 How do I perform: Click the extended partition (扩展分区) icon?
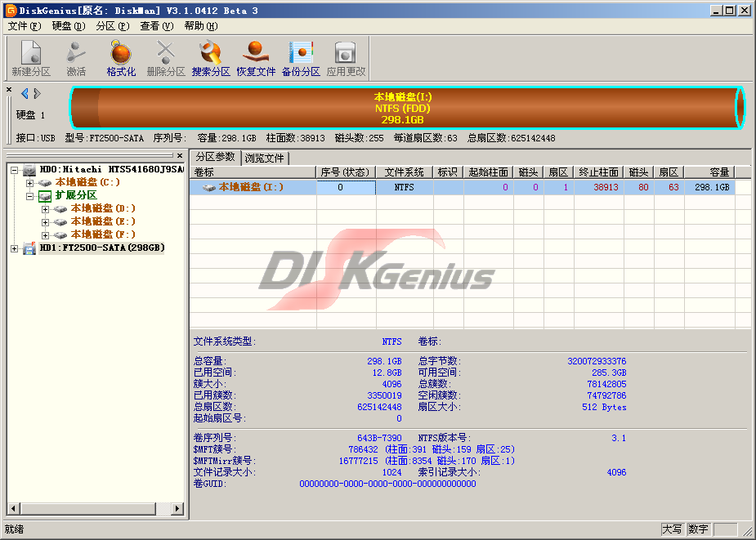(x=45, y=196)
